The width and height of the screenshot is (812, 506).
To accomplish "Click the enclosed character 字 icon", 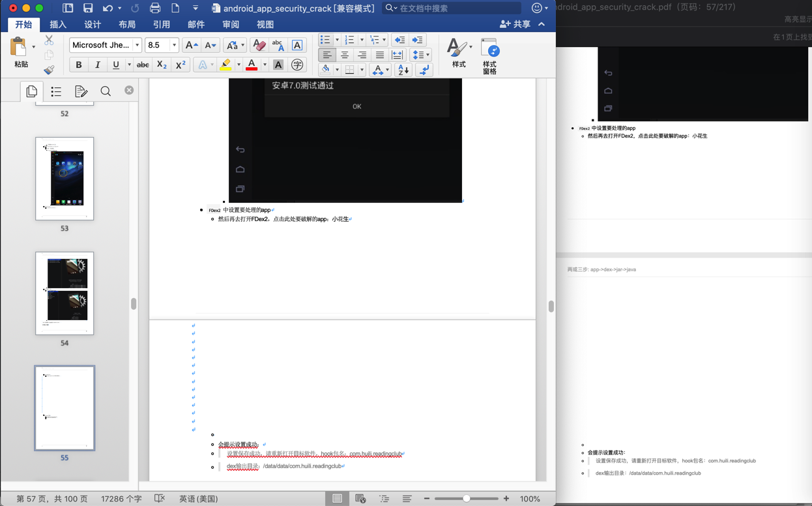I will click(297, 65).
